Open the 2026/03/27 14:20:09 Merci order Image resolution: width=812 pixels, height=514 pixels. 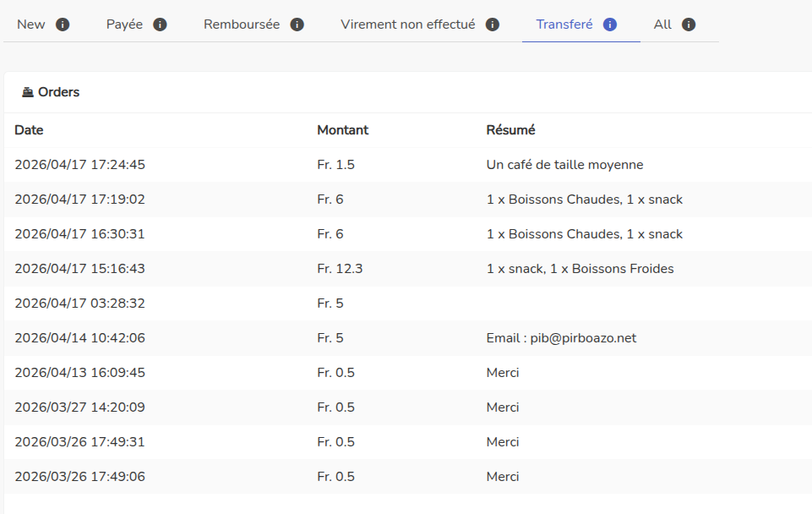pyautogui.click(x=79, y=407)
